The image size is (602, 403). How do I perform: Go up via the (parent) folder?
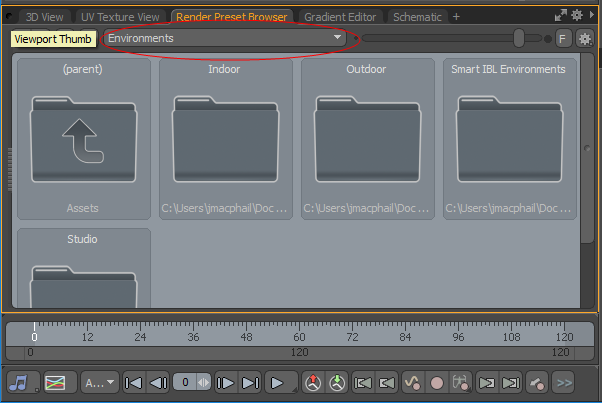[x=84, y=139]
